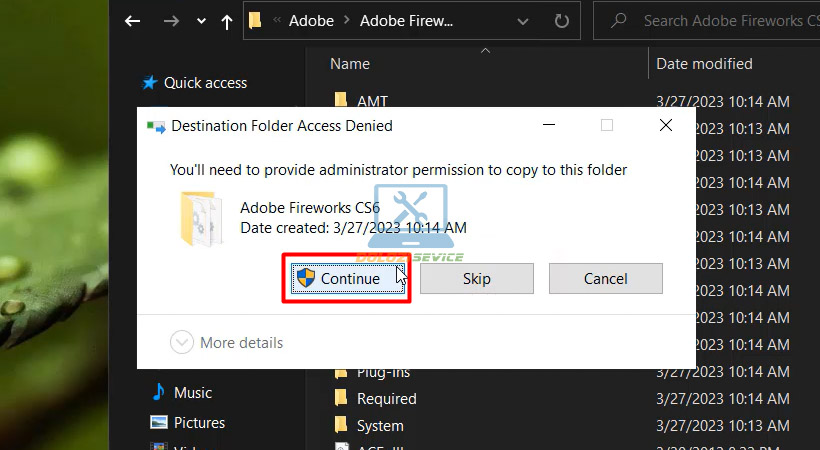820x450 pixels.
Task: Go up one folder level
Action: (227, 21)
